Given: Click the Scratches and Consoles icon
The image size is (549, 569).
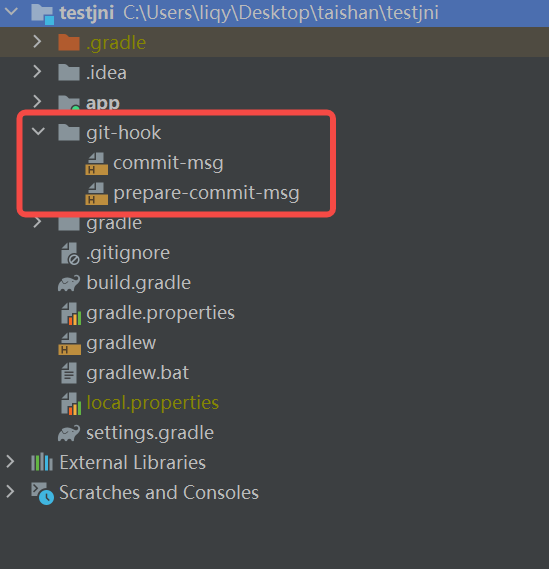Looking at the screenshot, I should point(42,493).
